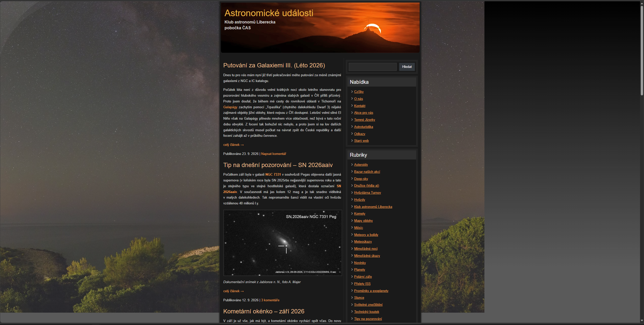The height and width of the screenshot is (325, 644).
Task: Open Temné Jizerky menu item
Action: coord(365,120)
